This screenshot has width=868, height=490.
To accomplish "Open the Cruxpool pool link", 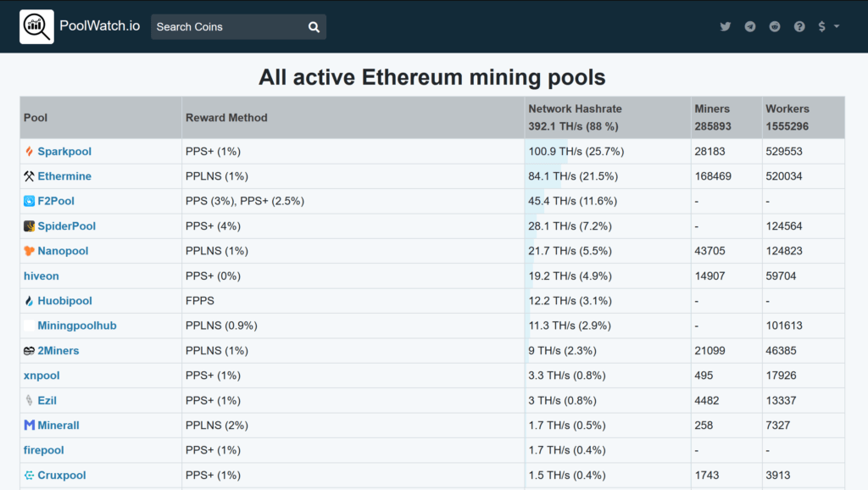I will 61,476.
